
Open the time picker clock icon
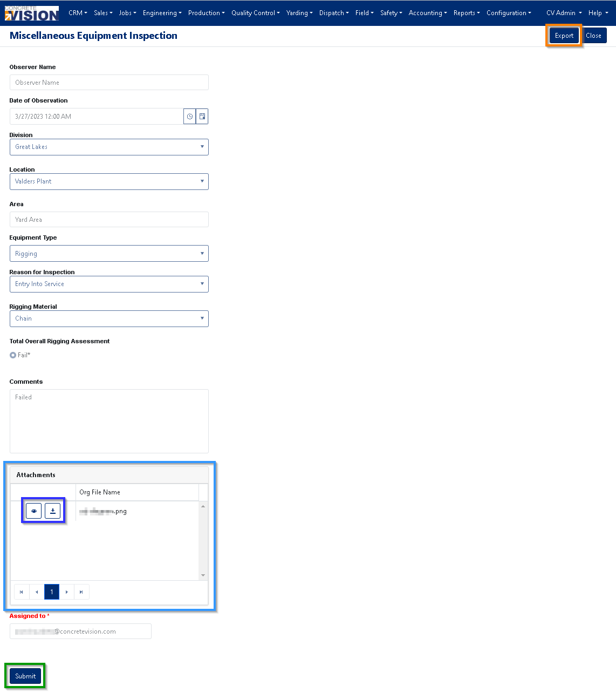pos(190,117)
